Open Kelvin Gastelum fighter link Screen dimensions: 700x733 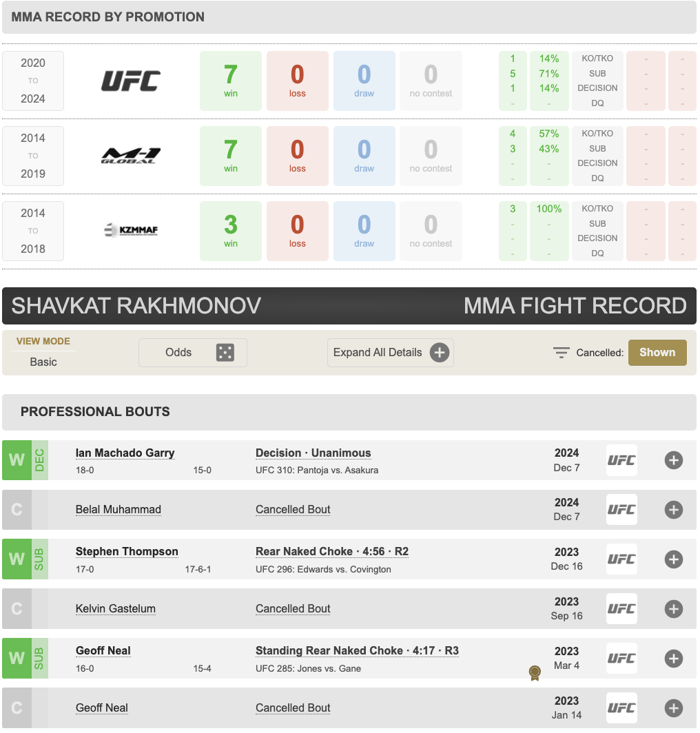tap(116, 609)
